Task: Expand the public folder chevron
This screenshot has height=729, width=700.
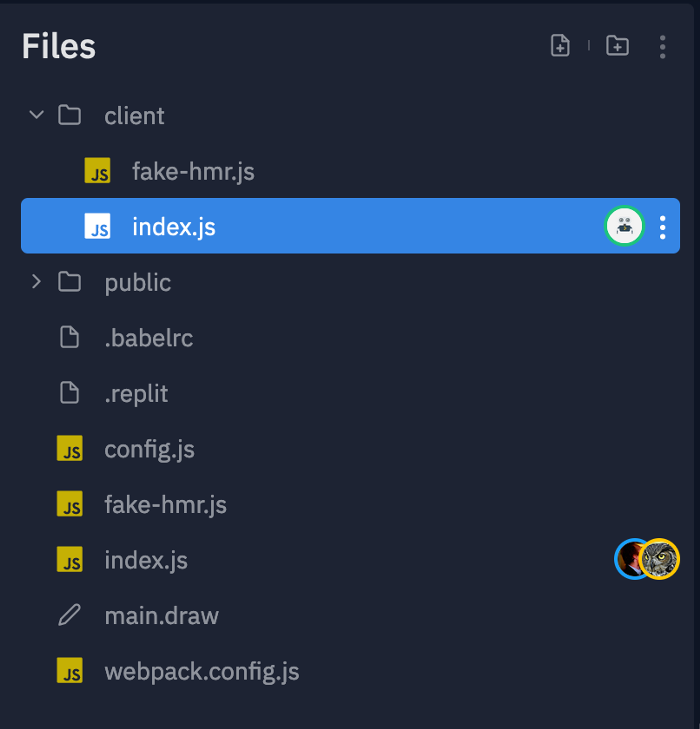Action: pos(36,282)
